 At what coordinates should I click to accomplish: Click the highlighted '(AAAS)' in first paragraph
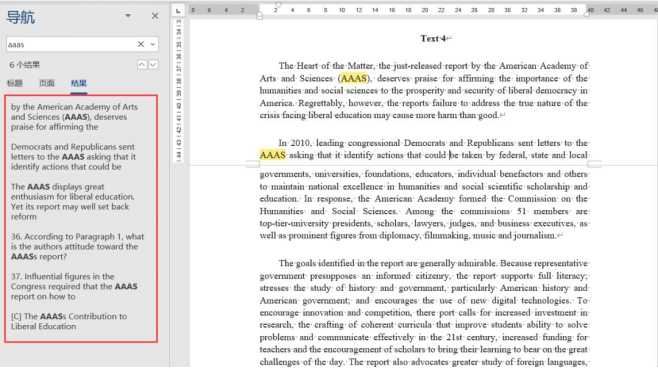354,78
